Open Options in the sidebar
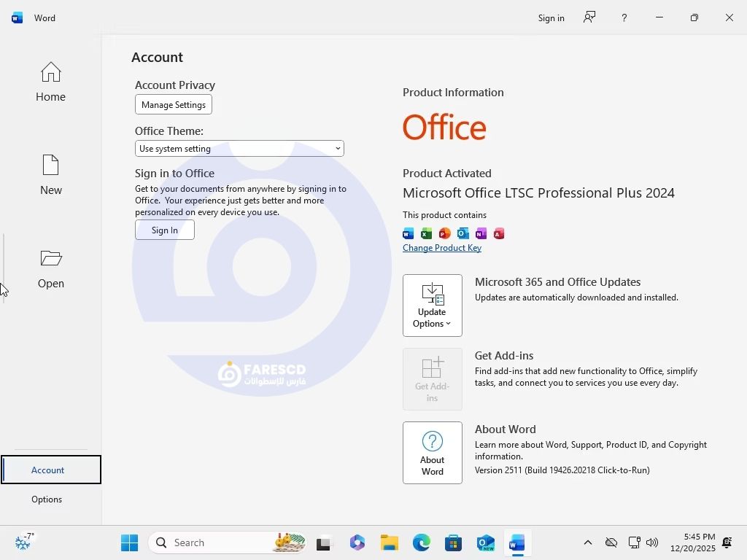The width and height of the screenshot is (747, 560). coord(47,499)
